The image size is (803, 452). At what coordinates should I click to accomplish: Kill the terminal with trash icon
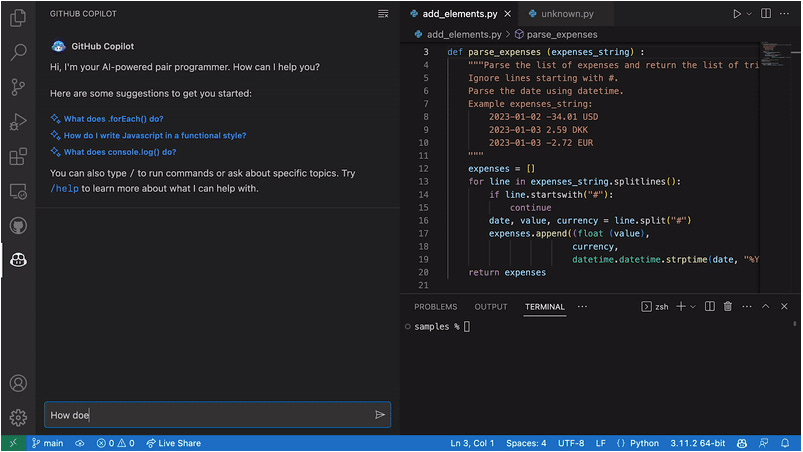727,307
